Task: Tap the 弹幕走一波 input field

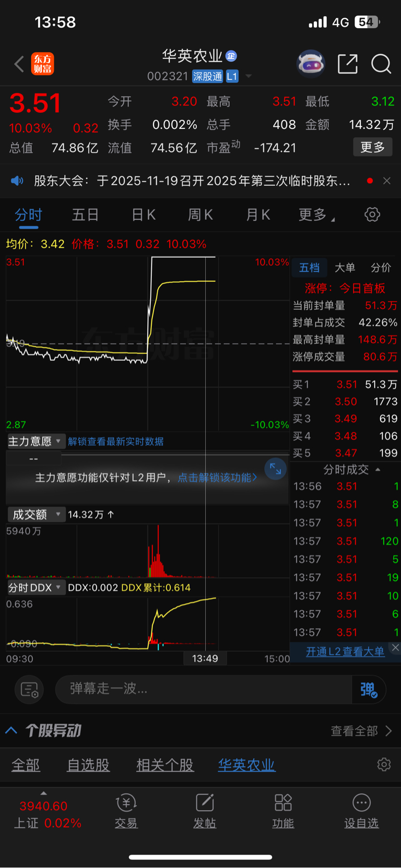Action: coord(204,689)
